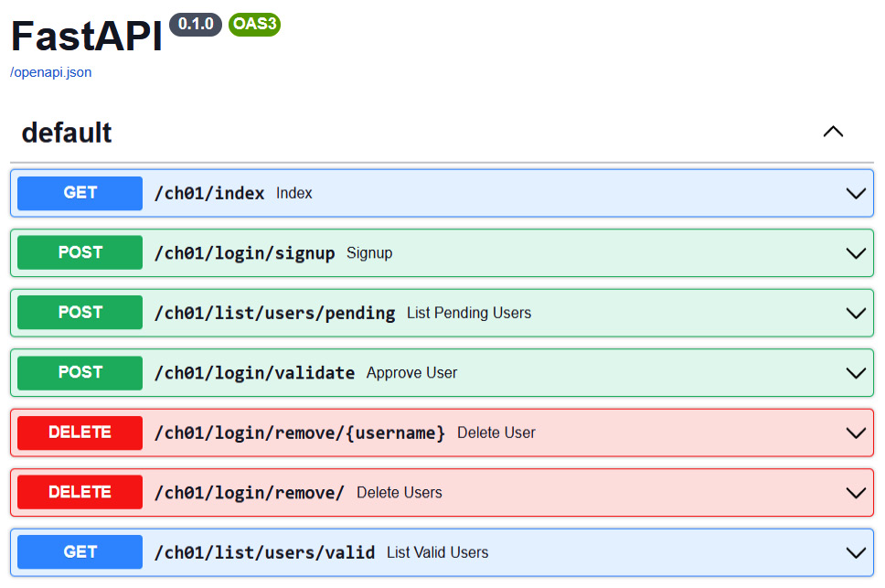Click DELETE badge for Delete Users
885x588 pixels.
[80, 492]
